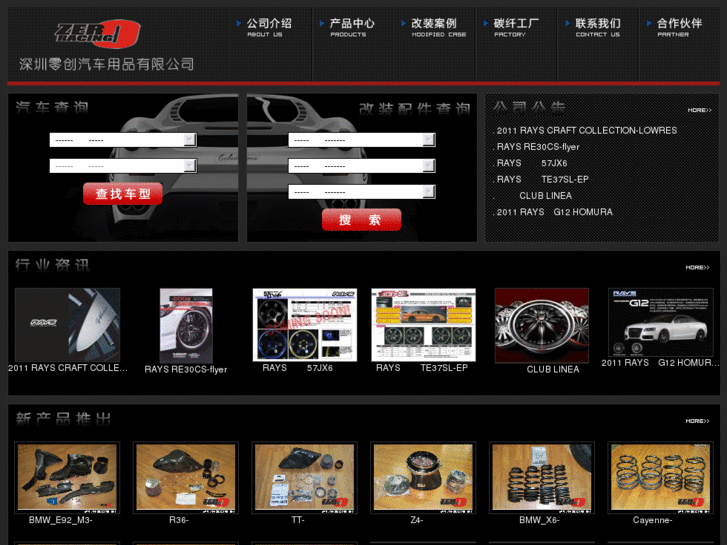Image resolution: width=727 pixels, height=545 pixels.
Task: Click the Zero Racing logo
Action: pos(97,34)
